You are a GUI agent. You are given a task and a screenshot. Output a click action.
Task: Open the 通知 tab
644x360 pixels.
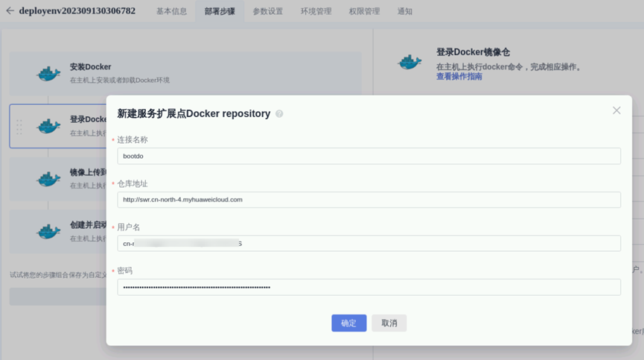404,11
